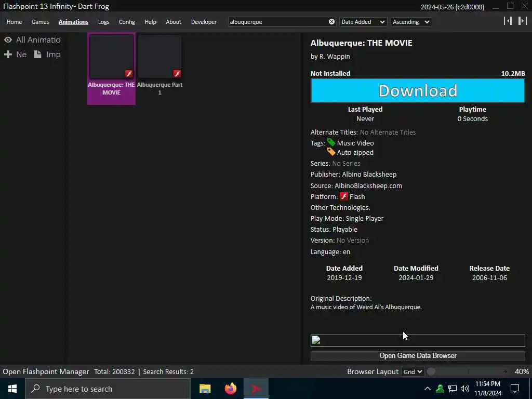The height and width of the screenshot is (399, 532).
Task: Clear the albuquerque search text
Action: click(x=331, y=22)
